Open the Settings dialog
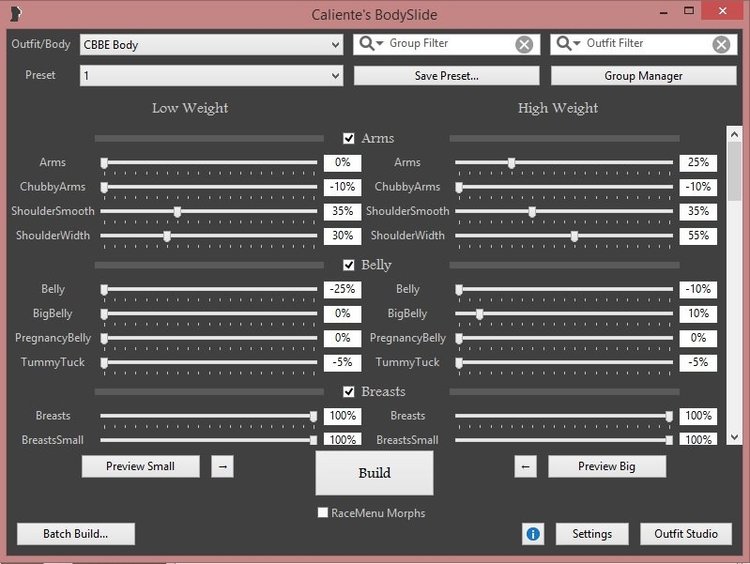Viewport: 750px width, 564px height. [x=592, y=534]
